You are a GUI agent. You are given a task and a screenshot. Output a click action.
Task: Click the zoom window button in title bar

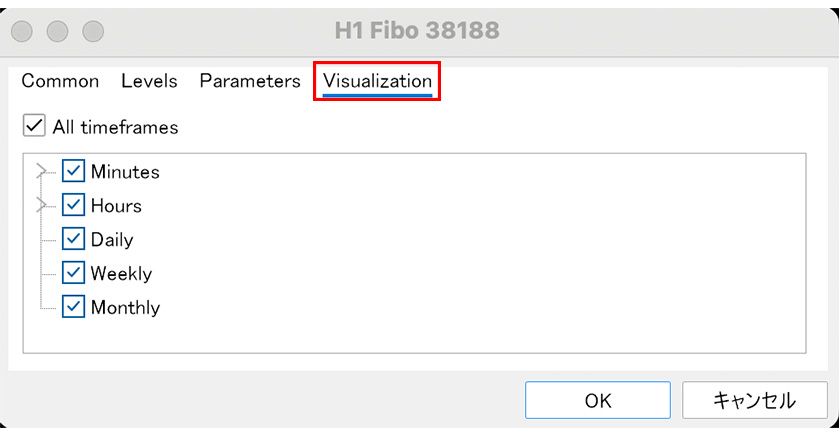coord(93,31)
